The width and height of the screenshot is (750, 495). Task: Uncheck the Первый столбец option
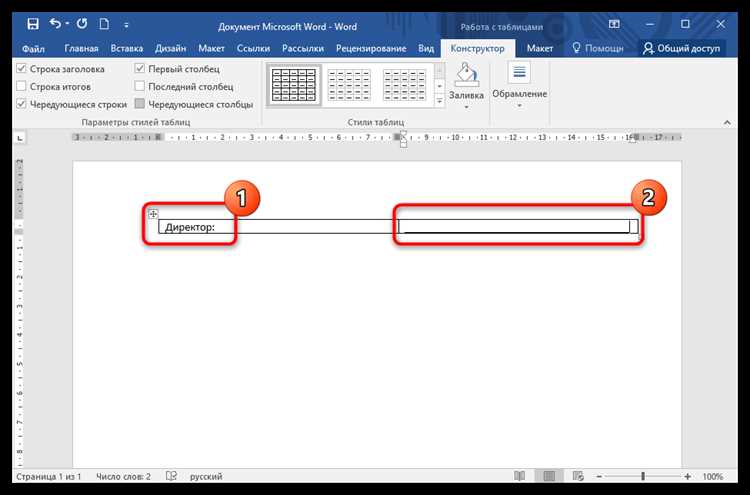point(140,69)
